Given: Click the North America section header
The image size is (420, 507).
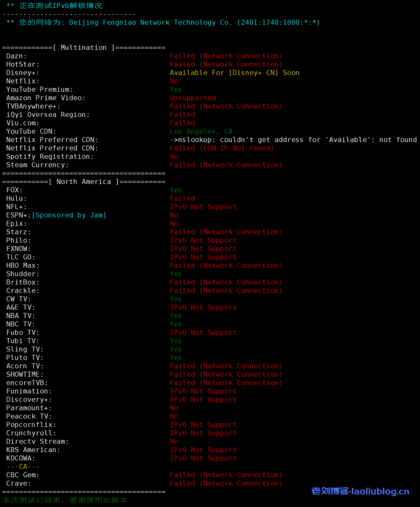Looking at the screenshot, I should 83,182.
